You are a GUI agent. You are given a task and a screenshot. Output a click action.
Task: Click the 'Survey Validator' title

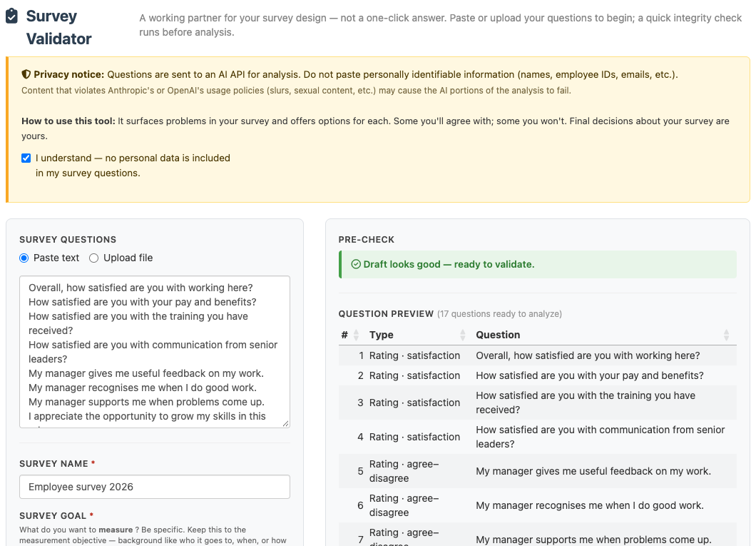tap(58, 28)
